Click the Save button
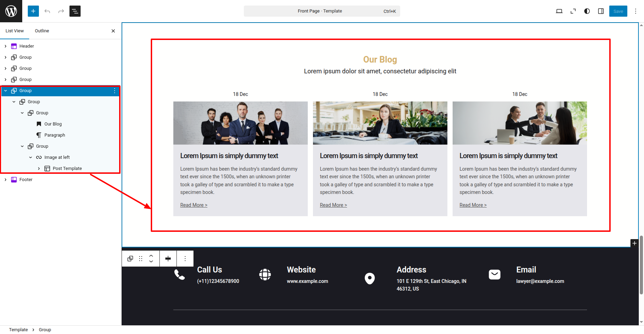The height and width of the screenshot is (334, 644). 618,11
